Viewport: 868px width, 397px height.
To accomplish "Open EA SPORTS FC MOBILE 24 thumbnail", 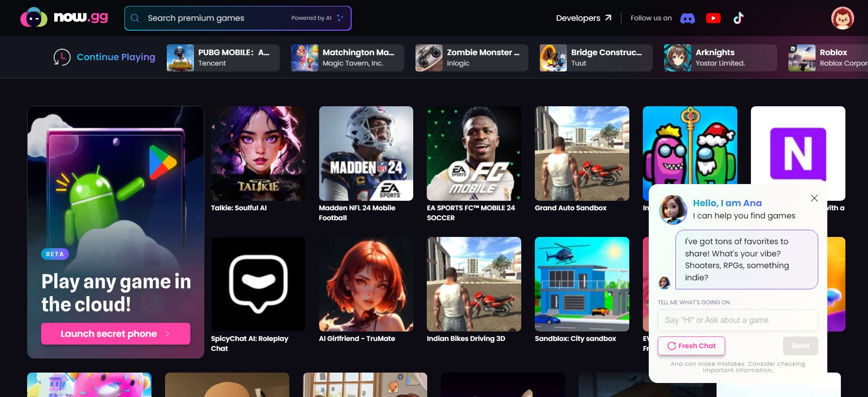I will [474, 153].
